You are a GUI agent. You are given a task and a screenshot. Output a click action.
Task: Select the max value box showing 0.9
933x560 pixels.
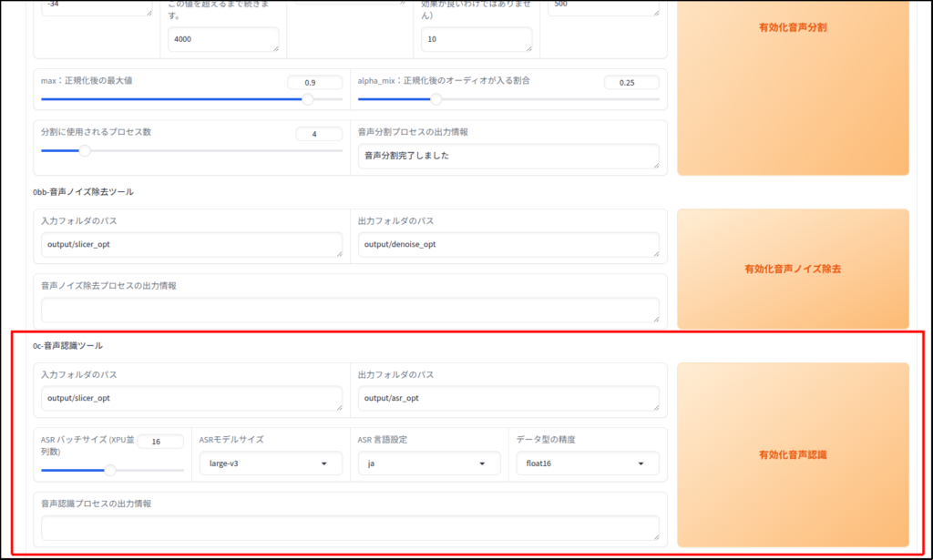(x=314, y=83)
